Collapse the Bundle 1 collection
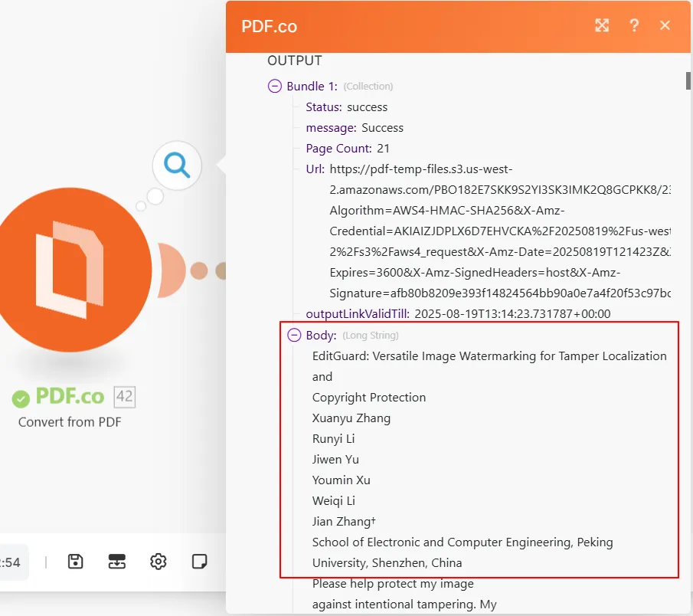The height and width of the screenshot is (616, 693). coord(274,86)
